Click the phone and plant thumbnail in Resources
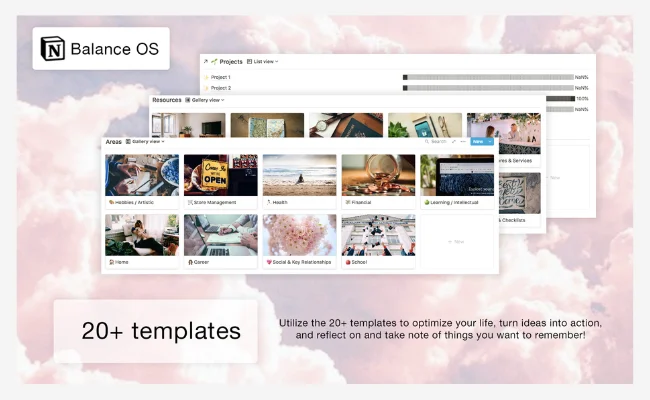 (425, 125)
